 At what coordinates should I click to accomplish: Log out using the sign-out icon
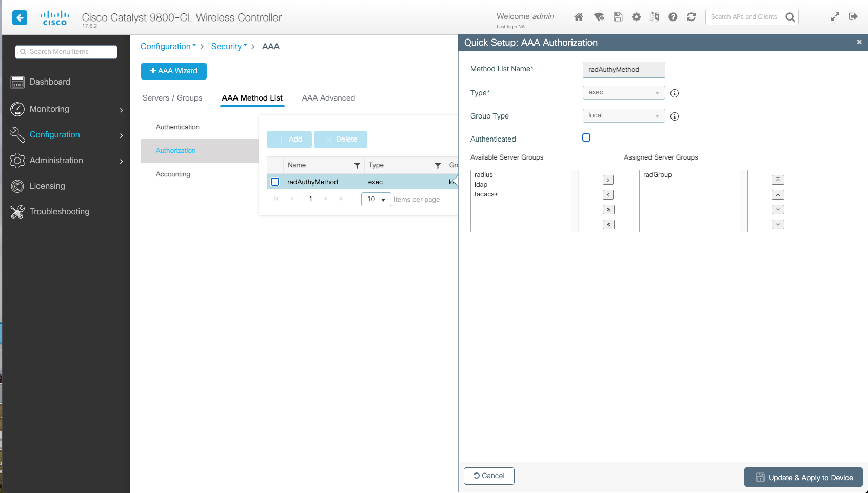853,16
